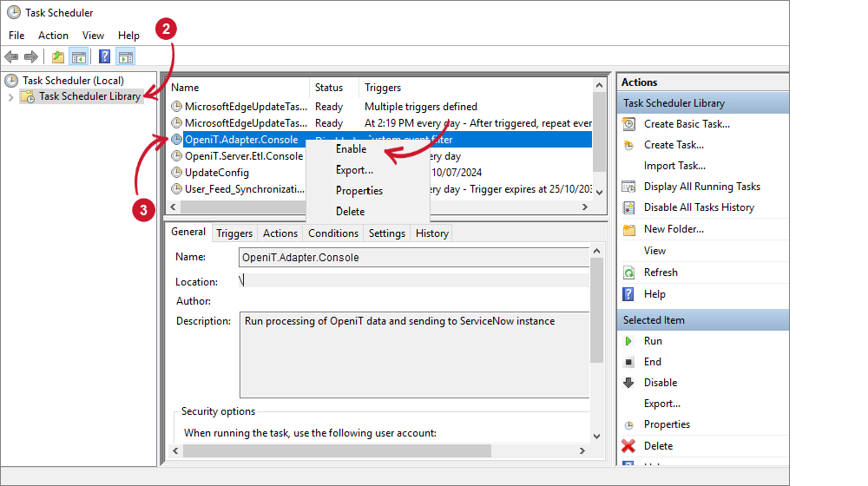Open the View menu
Viewport: 868px width, 486px height.
pos(93,36)
